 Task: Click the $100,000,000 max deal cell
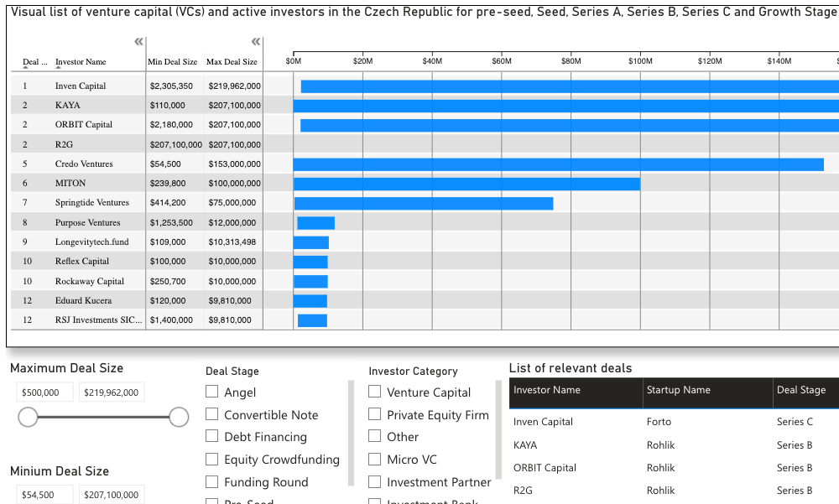[x=234, y=183]
